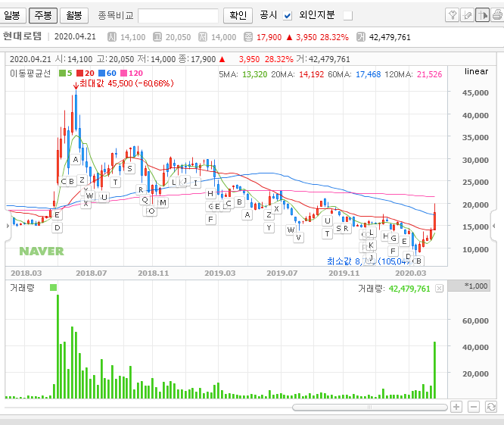The width and height of the screenshot is (504, 425).
Task: Click the 20MA value 14,192
Action: [x=312, y=74]
